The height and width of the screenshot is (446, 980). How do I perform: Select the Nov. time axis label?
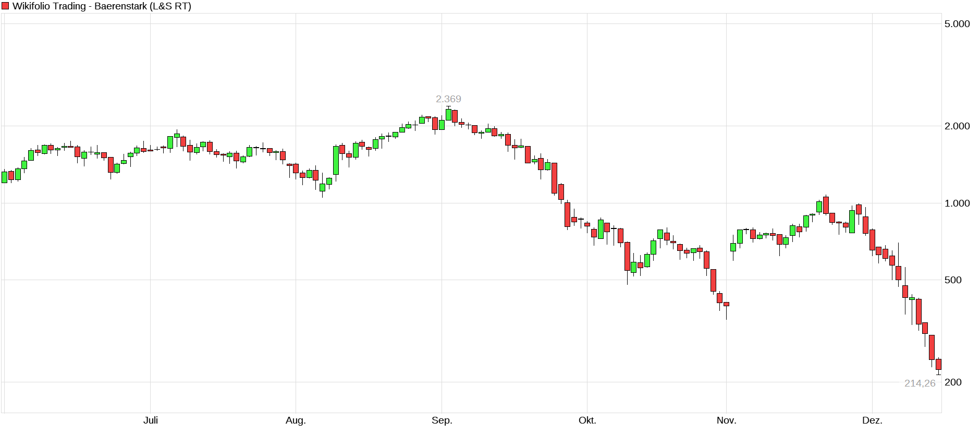(x=726, y=420)
